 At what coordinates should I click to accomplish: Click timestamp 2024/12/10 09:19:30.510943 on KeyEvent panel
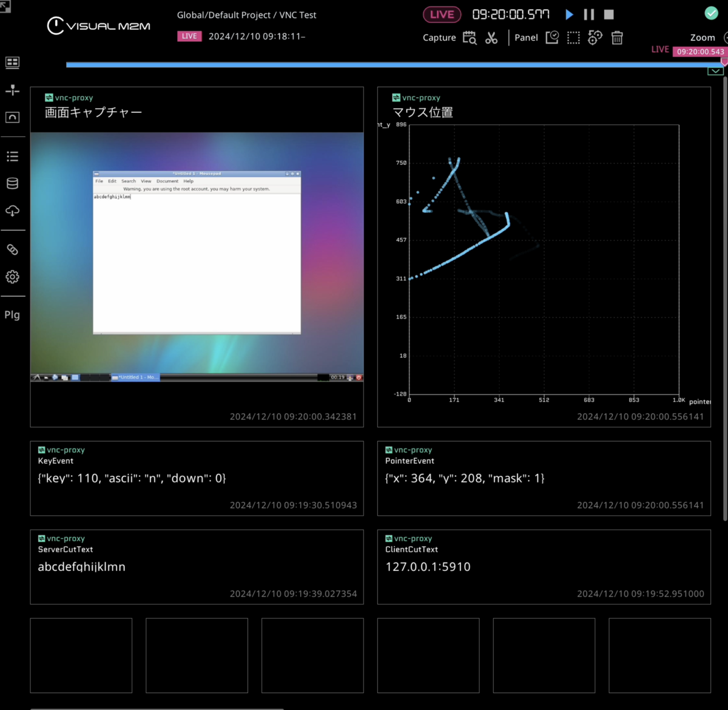point(293,505)
